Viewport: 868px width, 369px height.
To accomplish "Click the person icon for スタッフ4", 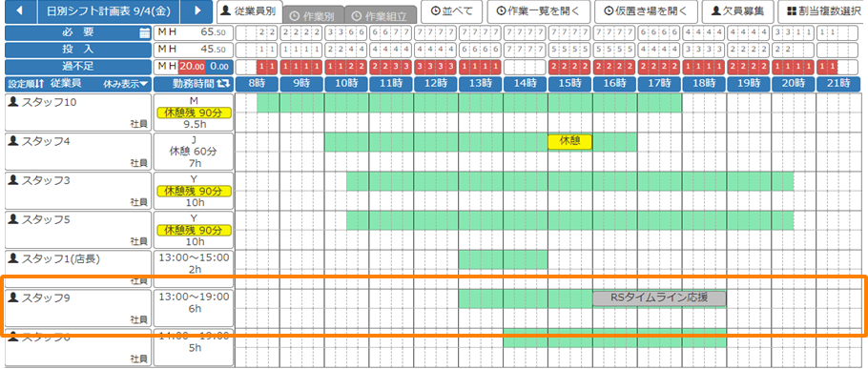I will [x=14, y=141].
